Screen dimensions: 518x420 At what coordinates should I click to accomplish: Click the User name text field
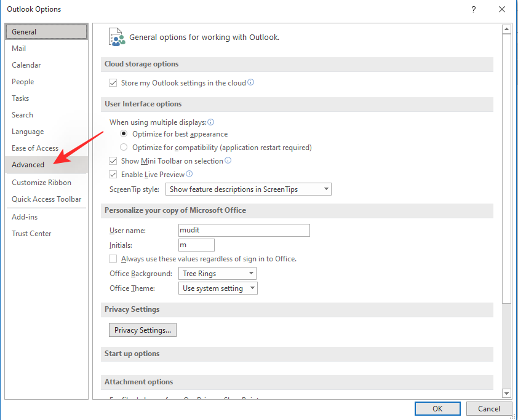[x=244, y=230]
